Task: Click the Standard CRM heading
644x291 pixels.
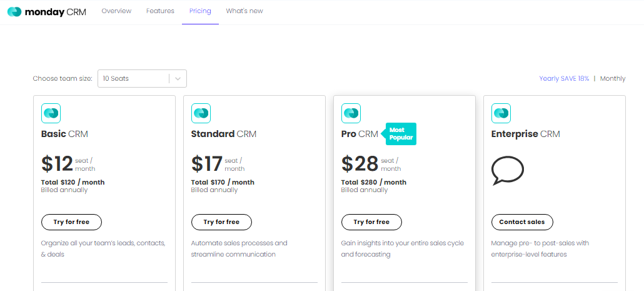Action: 224,134
